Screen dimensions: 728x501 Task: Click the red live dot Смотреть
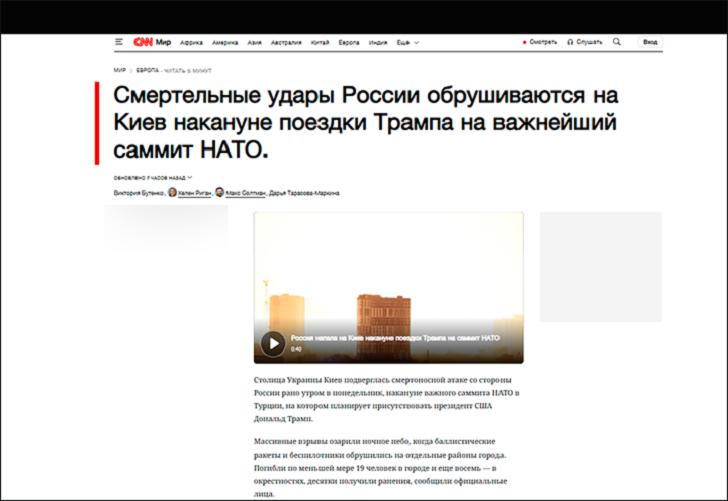pyautogui.click(x=525, y=42)
